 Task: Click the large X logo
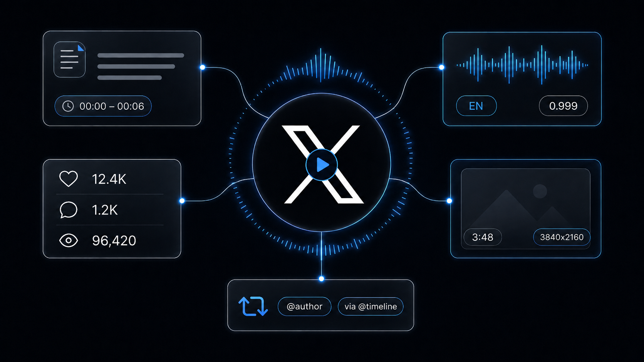[322, 164]
